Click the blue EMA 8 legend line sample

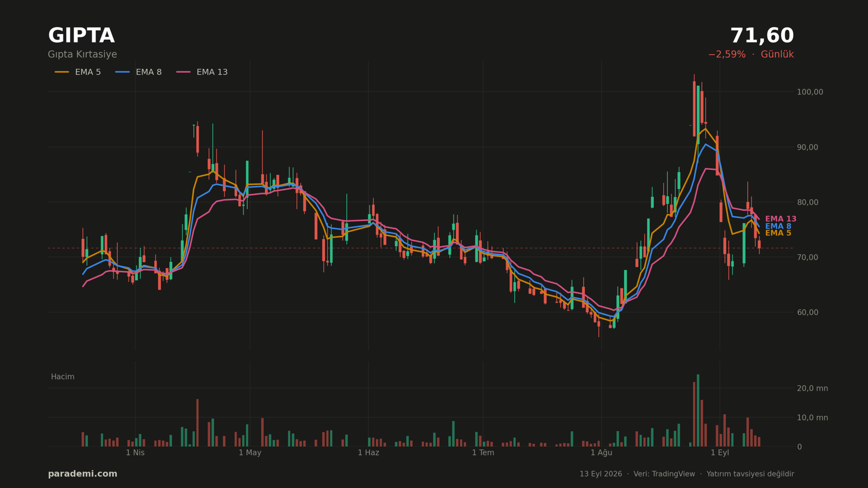(123, 72)
